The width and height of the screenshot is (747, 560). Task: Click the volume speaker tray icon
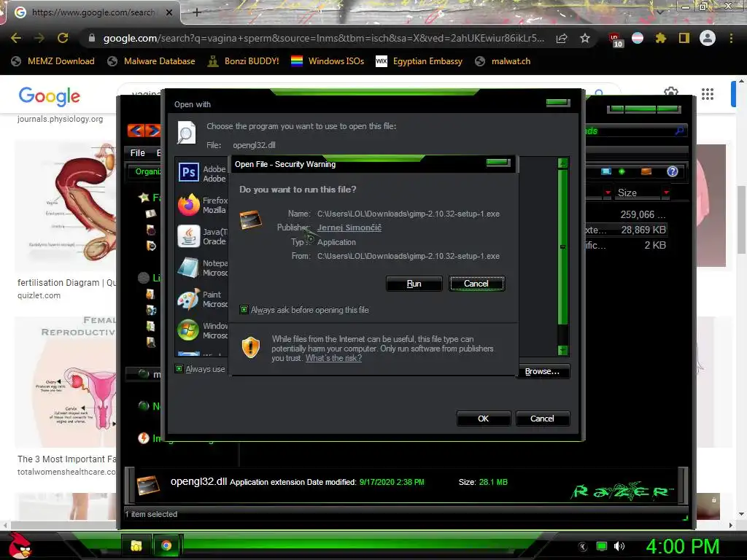pyautogui.click(x=619, y=546)
